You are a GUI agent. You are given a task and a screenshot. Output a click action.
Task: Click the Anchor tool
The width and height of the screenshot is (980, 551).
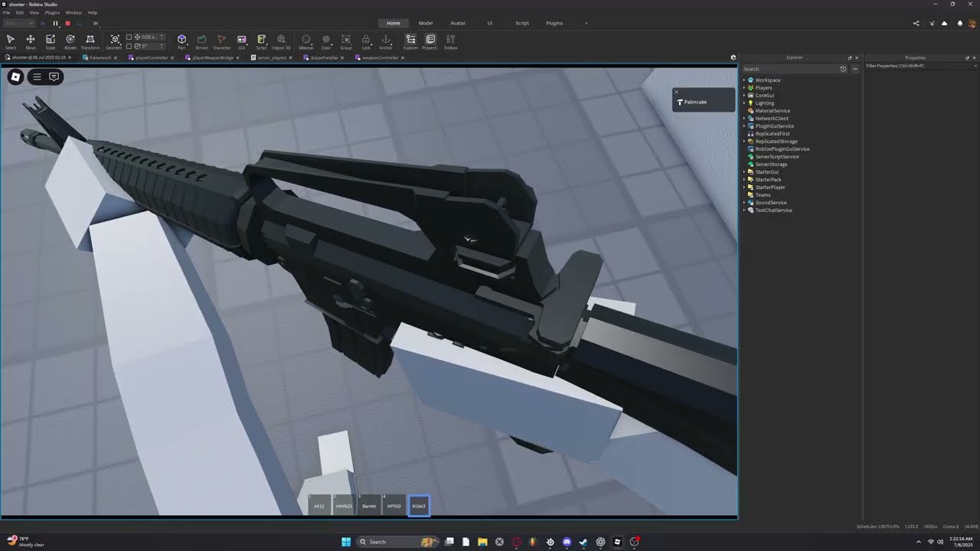386,41
